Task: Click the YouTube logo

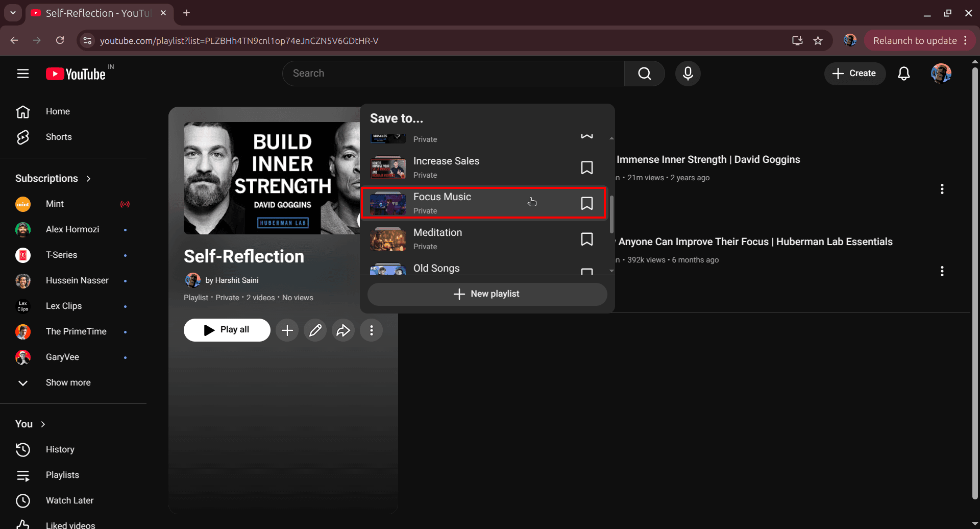Action: pyautogui.click(x=76, y=73)
